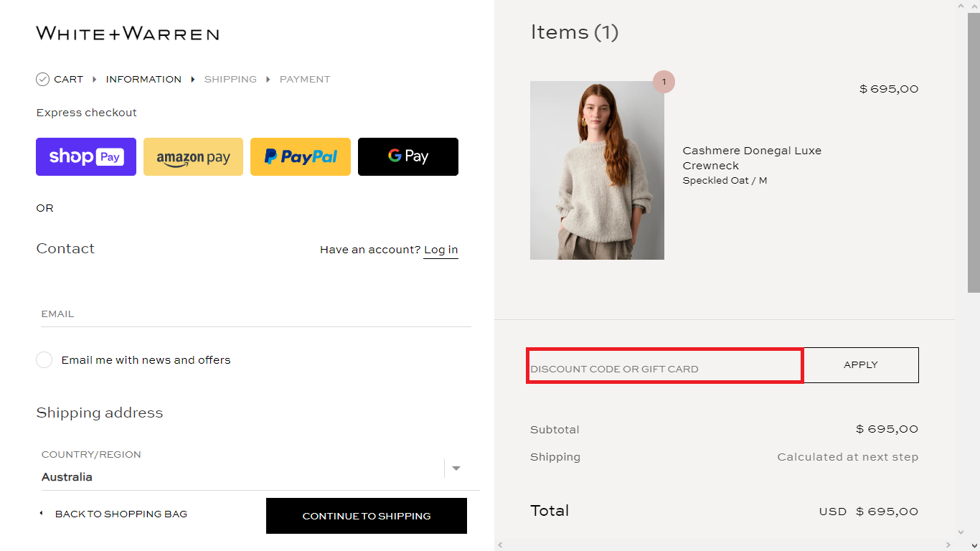
Task: Click the checkmark circle beside Cart
Action: (x=43, y=79)
